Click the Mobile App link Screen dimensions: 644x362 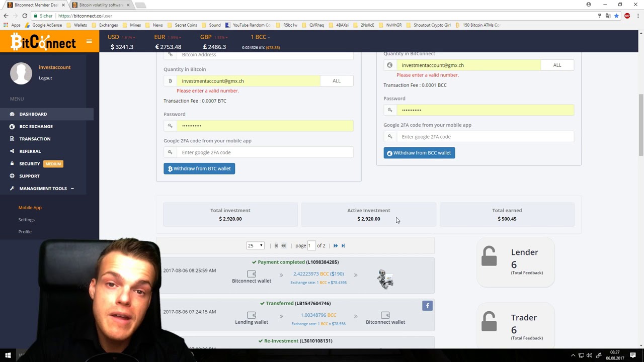[x=30, y=207]
